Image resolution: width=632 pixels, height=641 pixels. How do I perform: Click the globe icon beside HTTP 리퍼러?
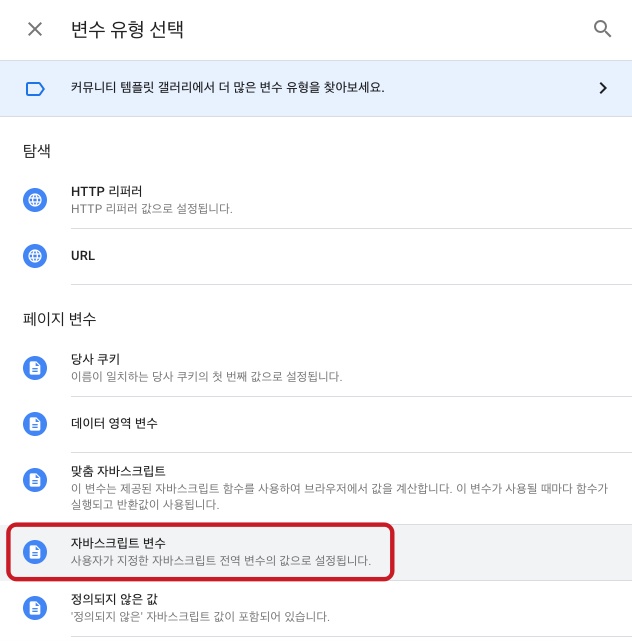tap(35, 200)
